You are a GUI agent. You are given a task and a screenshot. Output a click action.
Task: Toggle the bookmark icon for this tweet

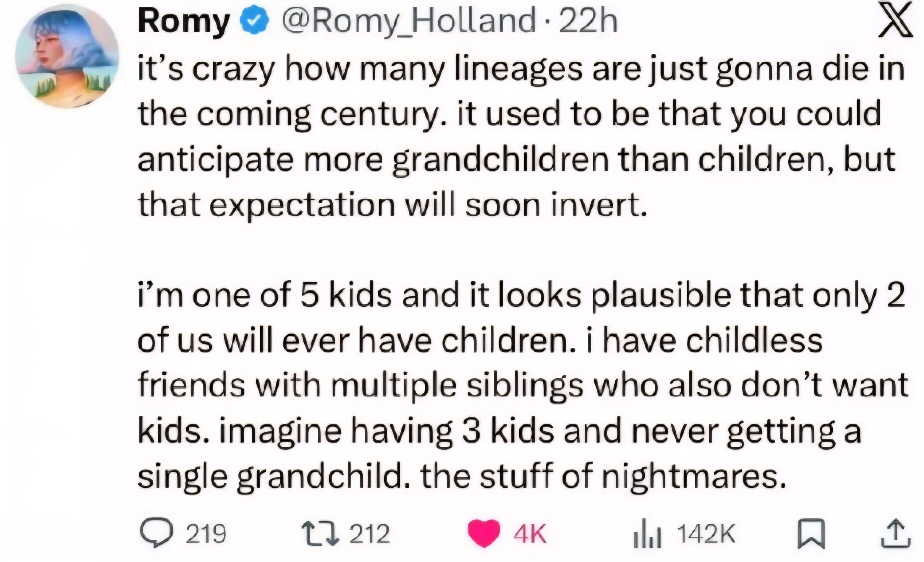point(810,534)
